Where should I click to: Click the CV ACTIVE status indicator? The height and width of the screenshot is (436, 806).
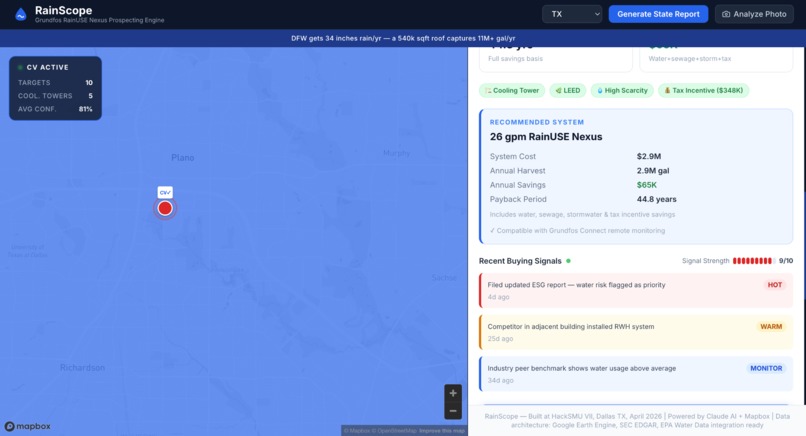(43, 67)
